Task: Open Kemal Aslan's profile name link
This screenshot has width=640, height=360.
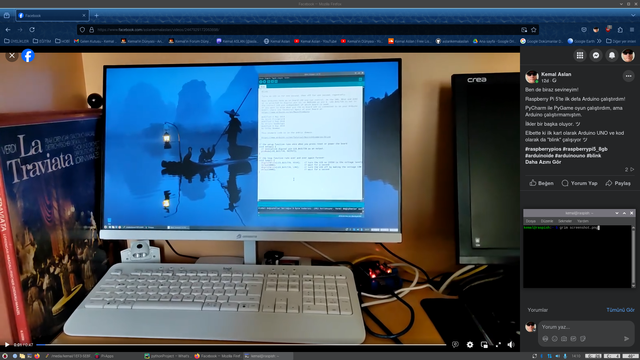Action: [x=556, y=74]
